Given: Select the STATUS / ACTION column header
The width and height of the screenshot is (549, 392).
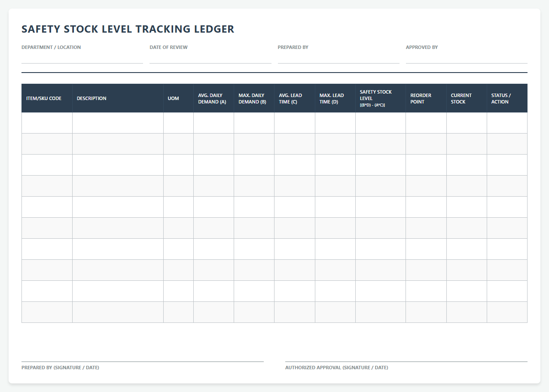Looking at the screenshot, I should [507, 98].
